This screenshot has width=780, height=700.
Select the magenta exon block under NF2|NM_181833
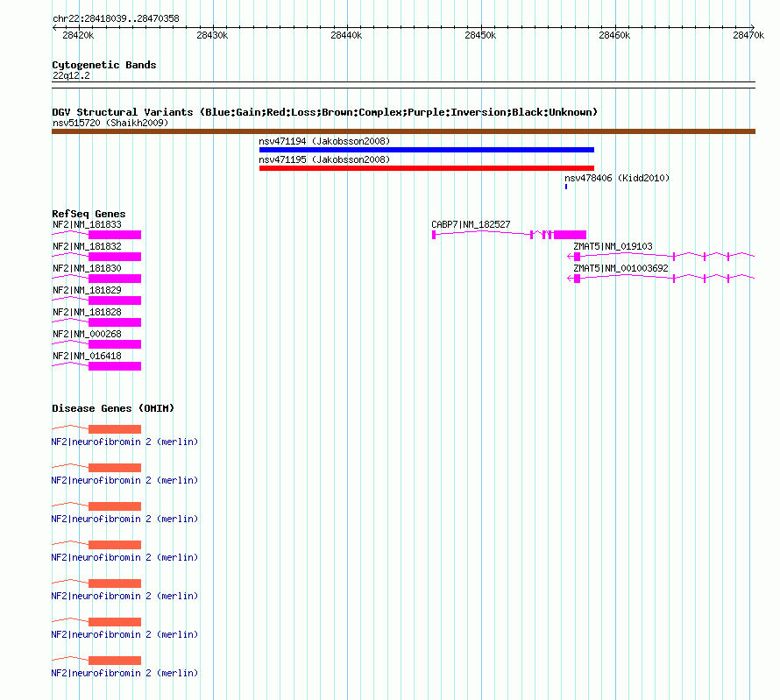[115, 235]
